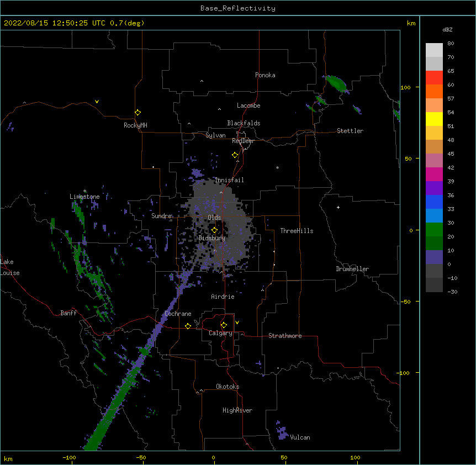Click the 0 tick label on the horizontal axis
The image size is (476, 465).
pyautogui.click(x=213, y=457)
